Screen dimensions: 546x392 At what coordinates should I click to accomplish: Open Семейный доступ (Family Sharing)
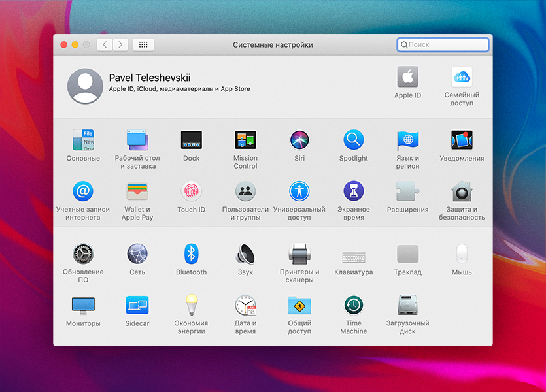tap(462, 78)
